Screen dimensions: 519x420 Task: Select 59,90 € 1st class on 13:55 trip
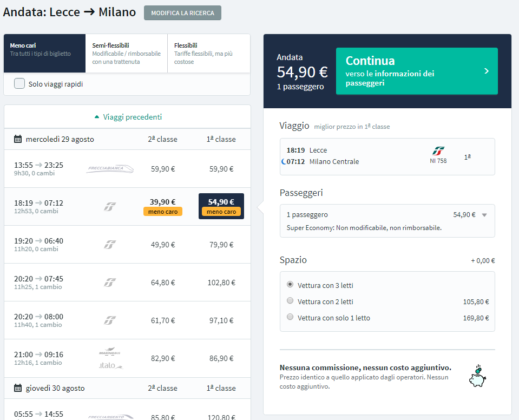[221, 169]
